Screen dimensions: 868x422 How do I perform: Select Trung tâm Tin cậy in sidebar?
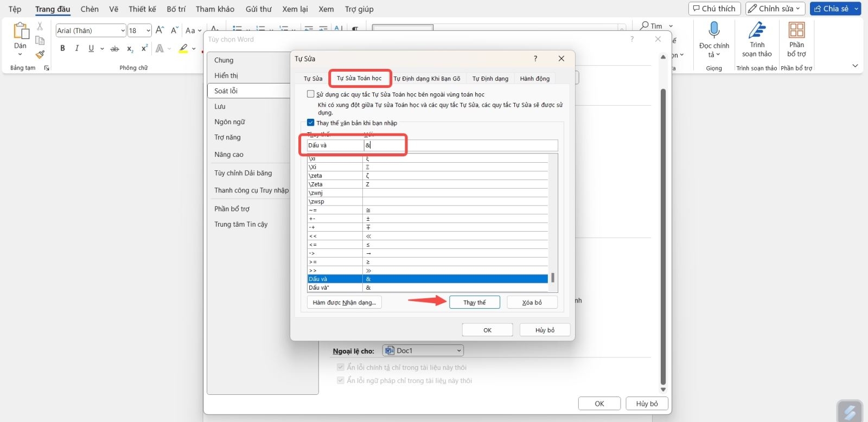241,224
